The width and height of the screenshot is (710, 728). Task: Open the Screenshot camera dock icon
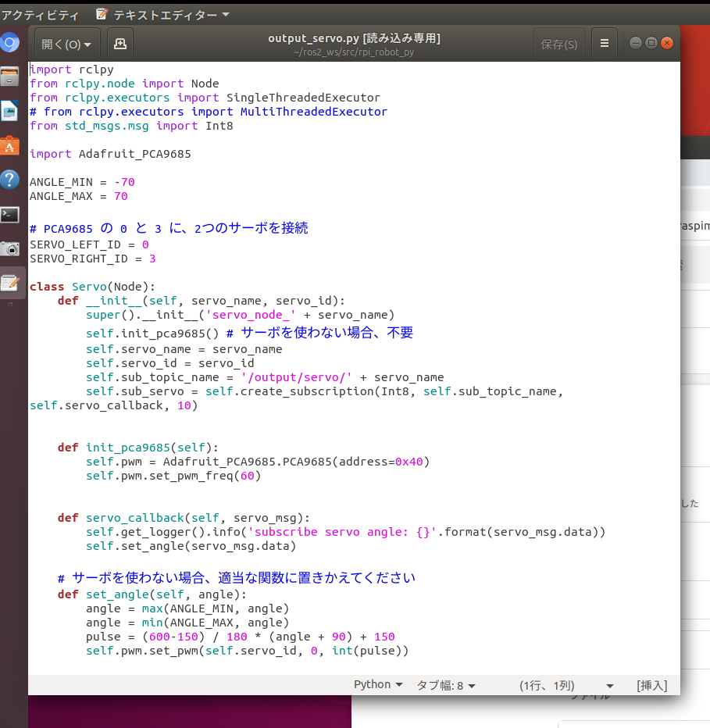tap(9, 249)
